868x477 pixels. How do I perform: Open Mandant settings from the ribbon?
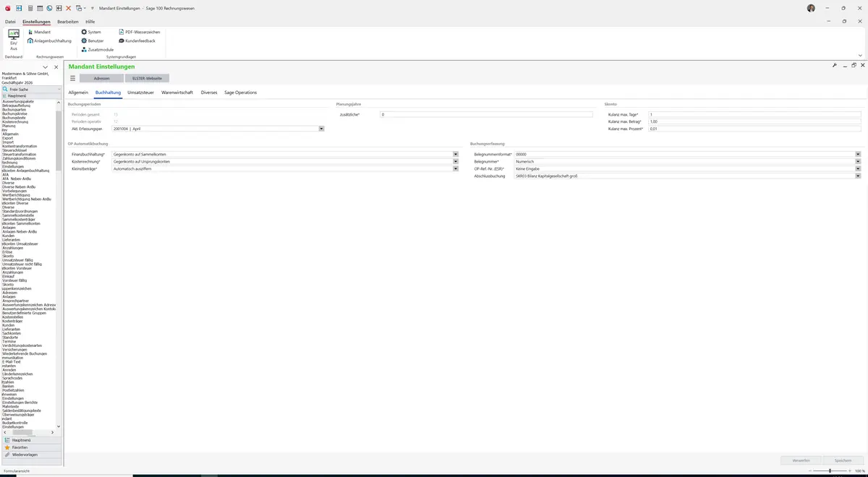click(39, 33)
